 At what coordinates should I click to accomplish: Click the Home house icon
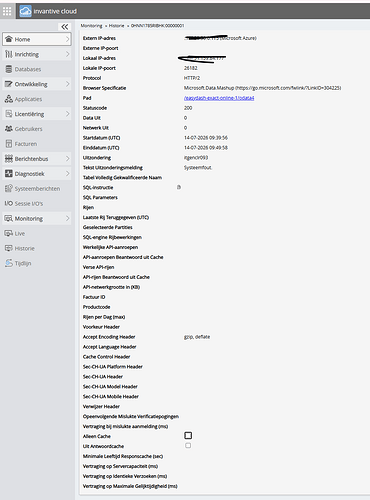(9, 39)
